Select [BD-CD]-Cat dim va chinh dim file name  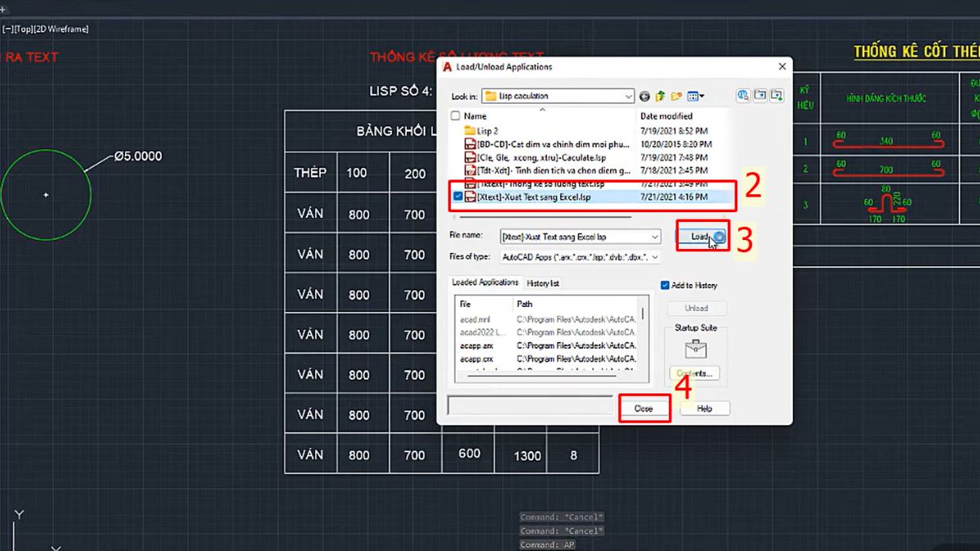(x=553, y=144)
